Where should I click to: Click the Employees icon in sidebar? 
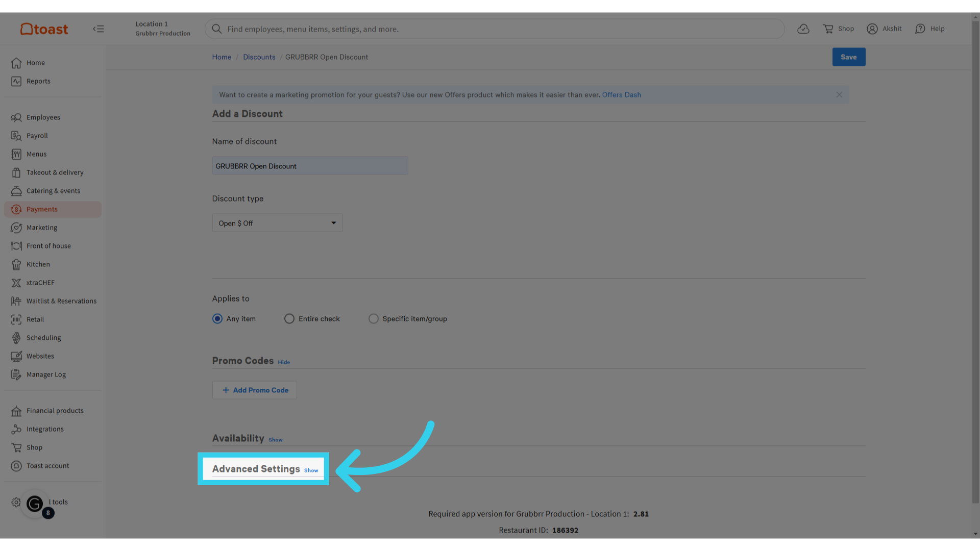pyautogui.click(x=16, y=117)
